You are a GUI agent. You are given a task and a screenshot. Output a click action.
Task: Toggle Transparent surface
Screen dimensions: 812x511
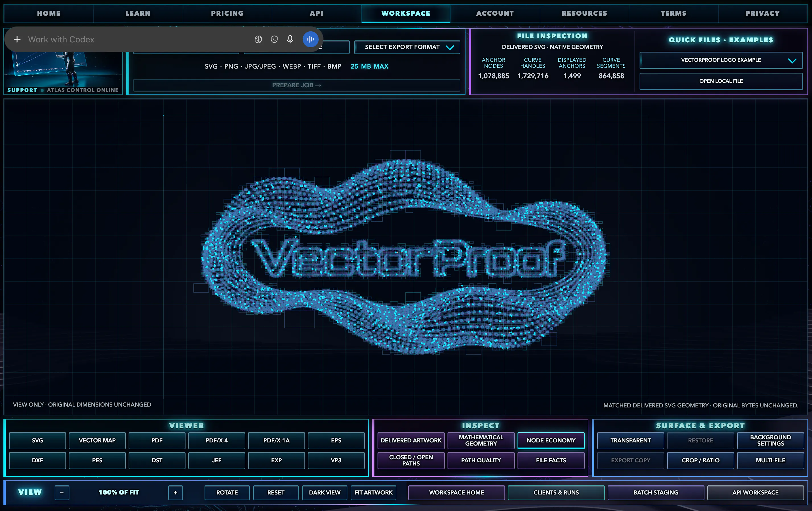[x=630, y=440]
